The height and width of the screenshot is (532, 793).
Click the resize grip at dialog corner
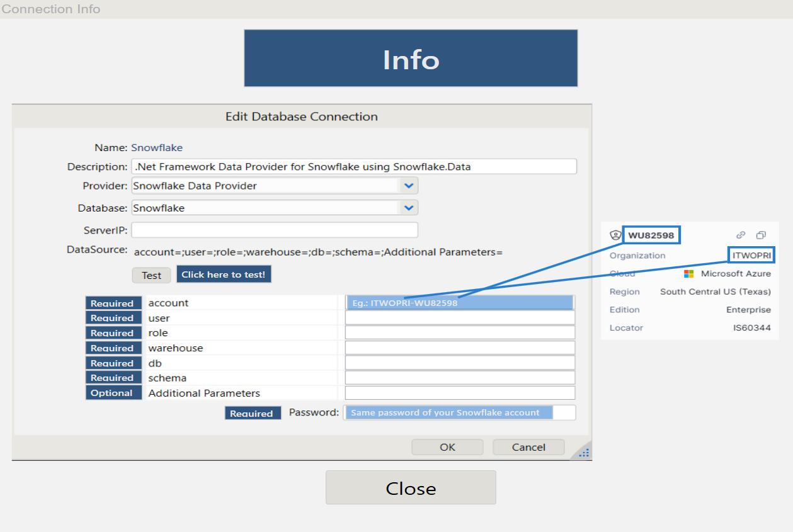[584, 453]
